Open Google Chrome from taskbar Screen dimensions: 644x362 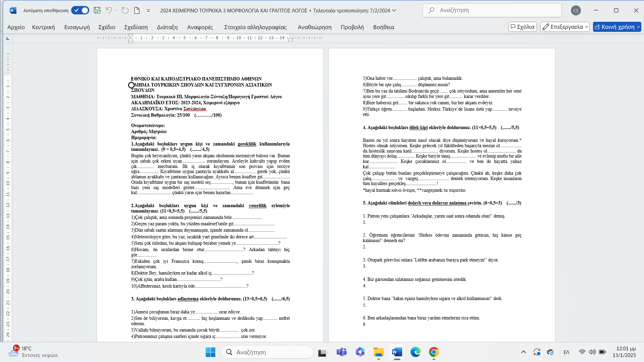click(x=434, y=352)
